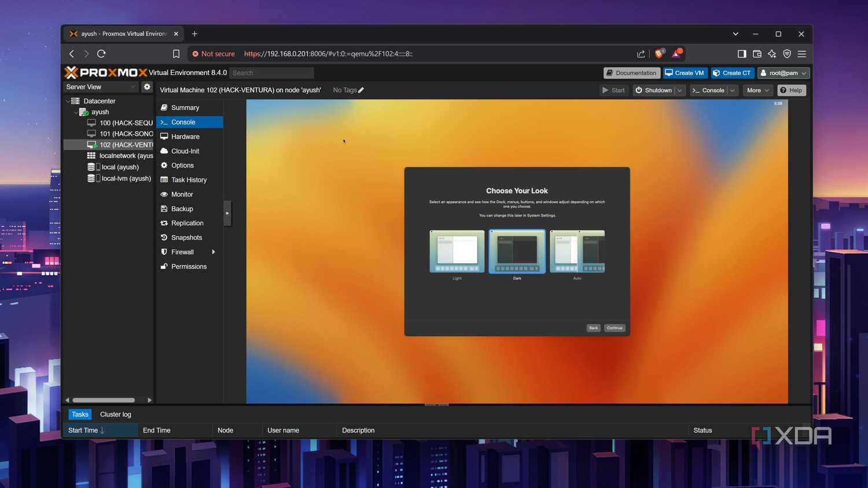The image size is (868, 488).
Task: Open the new tab plus button
Action: (194, 34)
